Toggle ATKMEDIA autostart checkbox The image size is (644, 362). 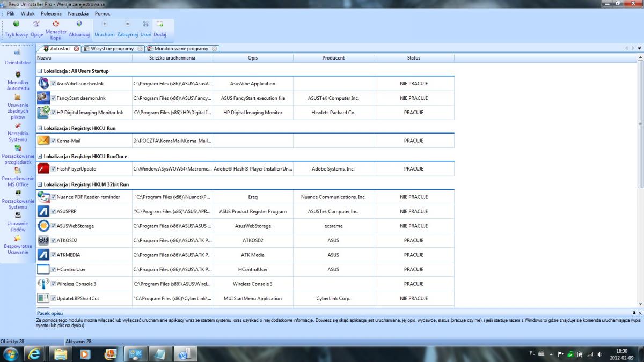tap(53, 255)
